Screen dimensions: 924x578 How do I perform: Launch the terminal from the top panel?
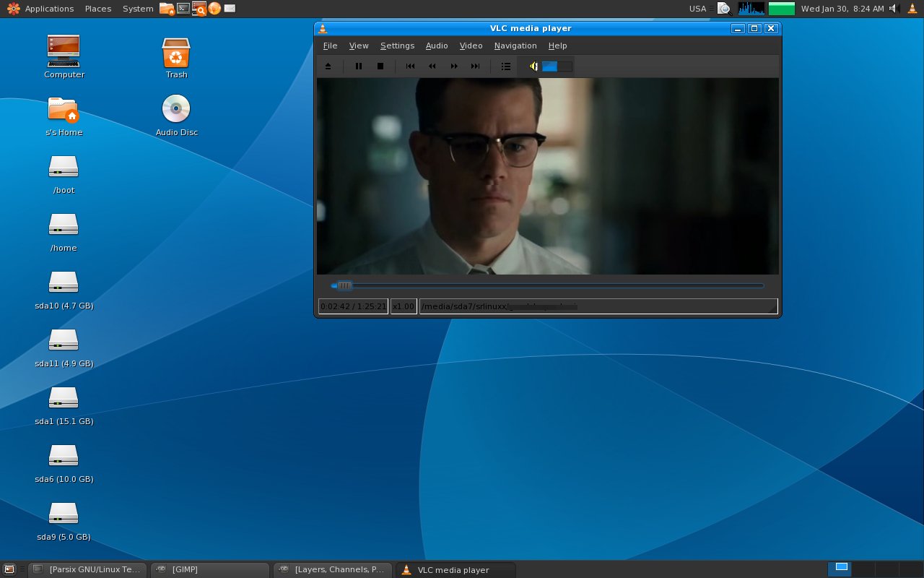click(x=183, y=9)
